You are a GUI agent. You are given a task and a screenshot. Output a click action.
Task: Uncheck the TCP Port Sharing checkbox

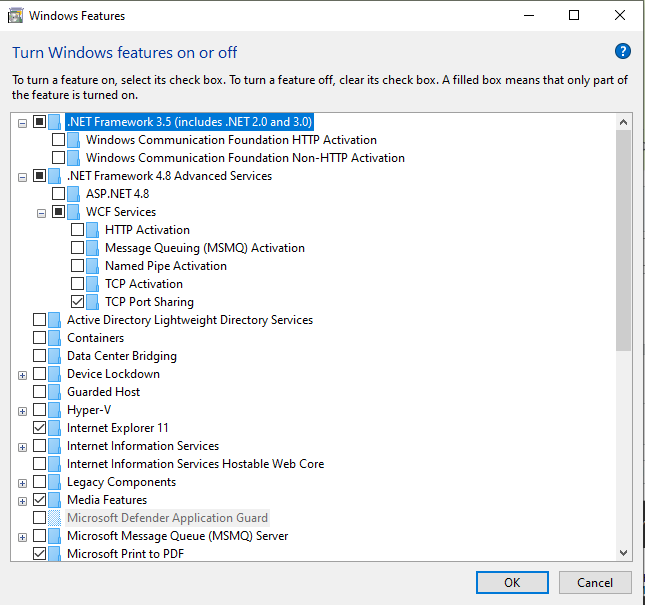coord(77,301)
